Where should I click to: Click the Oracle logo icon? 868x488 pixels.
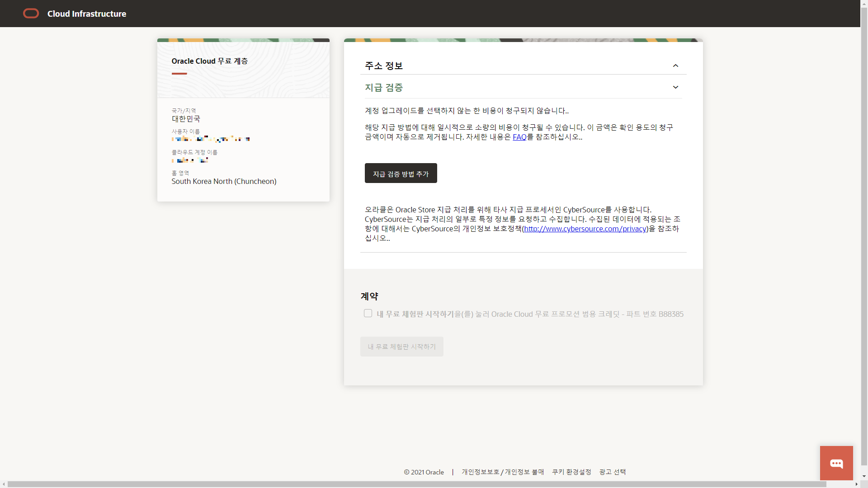tap(31, 14)
